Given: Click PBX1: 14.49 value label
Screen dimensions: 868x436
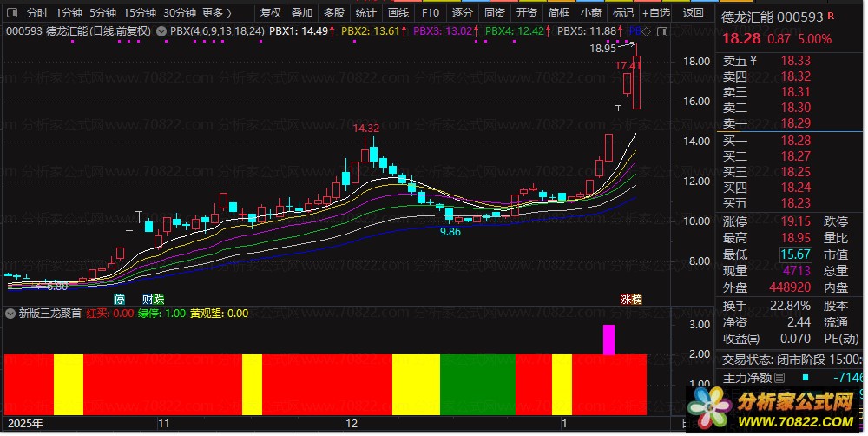Looking at the screenshot, I should click(299, 31).
